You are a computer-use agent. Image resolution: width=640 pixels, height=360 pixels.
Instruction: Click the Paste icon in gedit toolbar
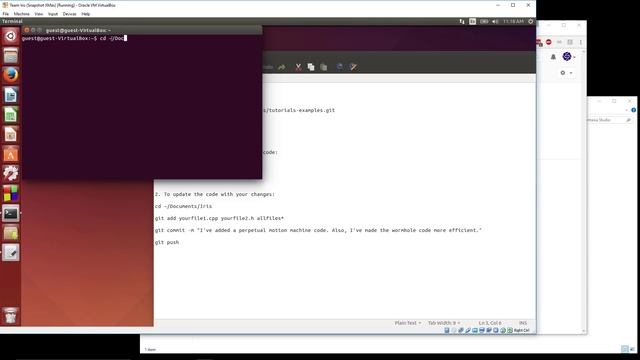pyautogui.click(x=324, y=67)
